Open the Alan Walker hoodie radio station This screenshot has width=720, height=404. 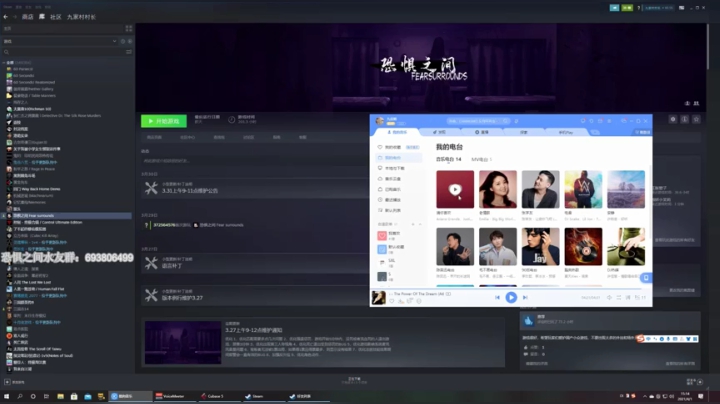pos(583,190)
